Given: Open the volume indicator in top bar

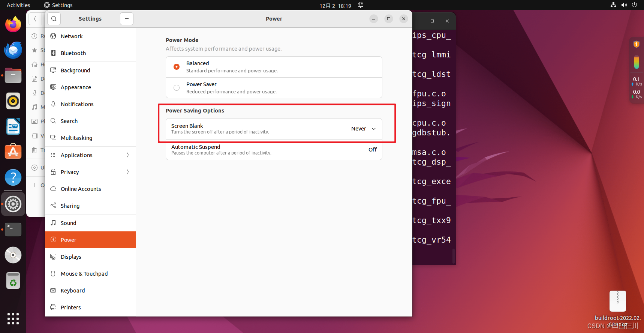Looking at the screenshot, I should point(624,5).
